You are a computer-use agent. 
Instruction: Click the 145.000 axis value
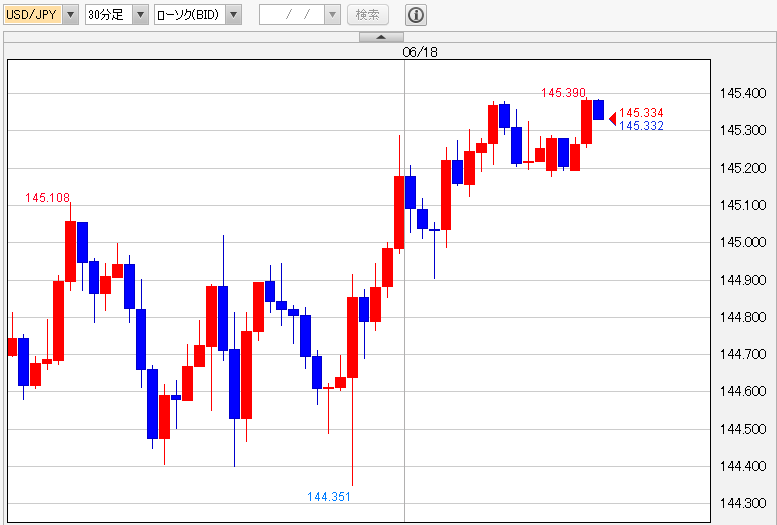[x=743, y=242]
